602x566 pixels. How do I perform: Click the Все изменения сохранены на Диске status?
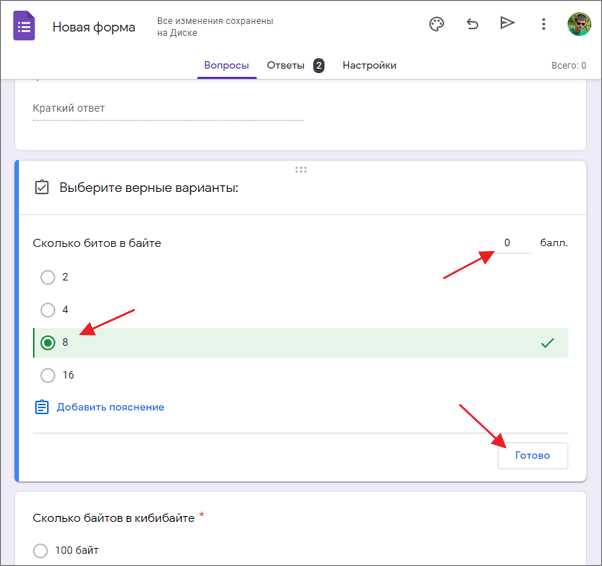pyautogui.click(x=215, y=26)
